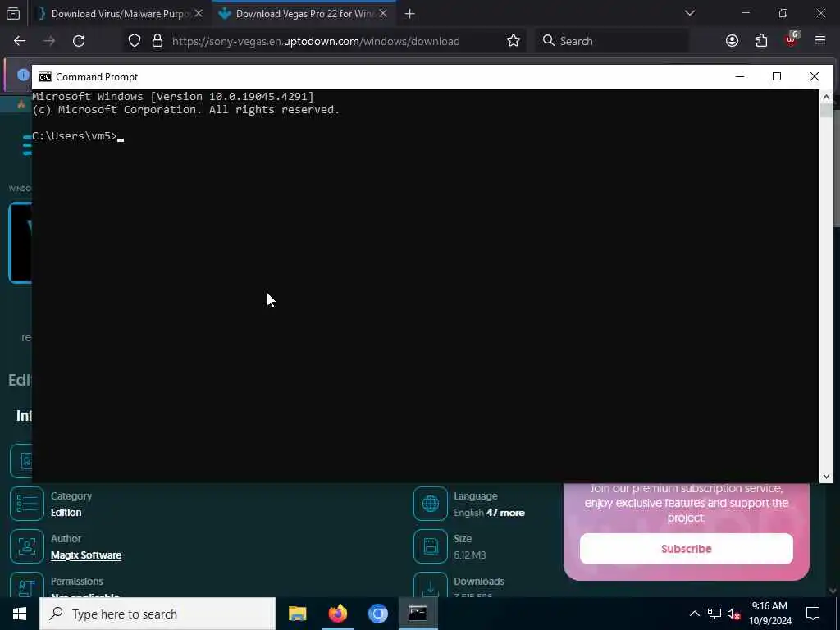
Task: Open File Explorer from the taskbar
Action: click(x=297, y=614)
